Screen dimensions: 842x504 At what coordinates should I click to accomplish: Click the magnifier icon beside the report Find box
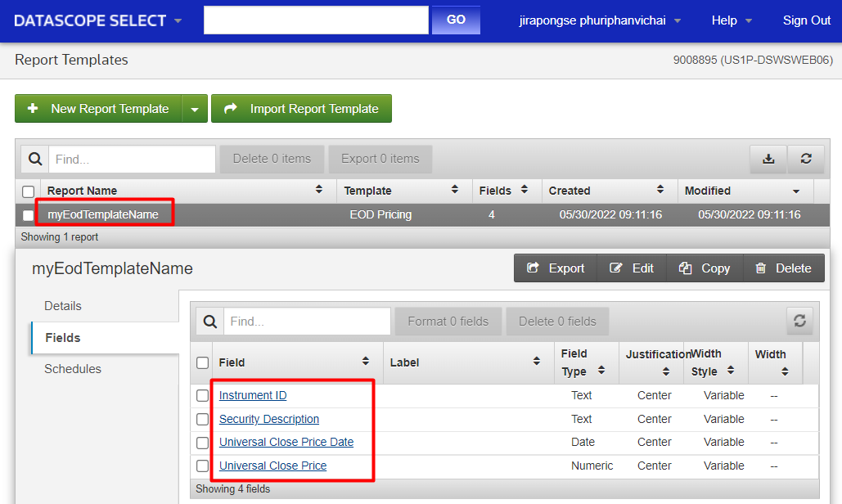pos(35,159)
